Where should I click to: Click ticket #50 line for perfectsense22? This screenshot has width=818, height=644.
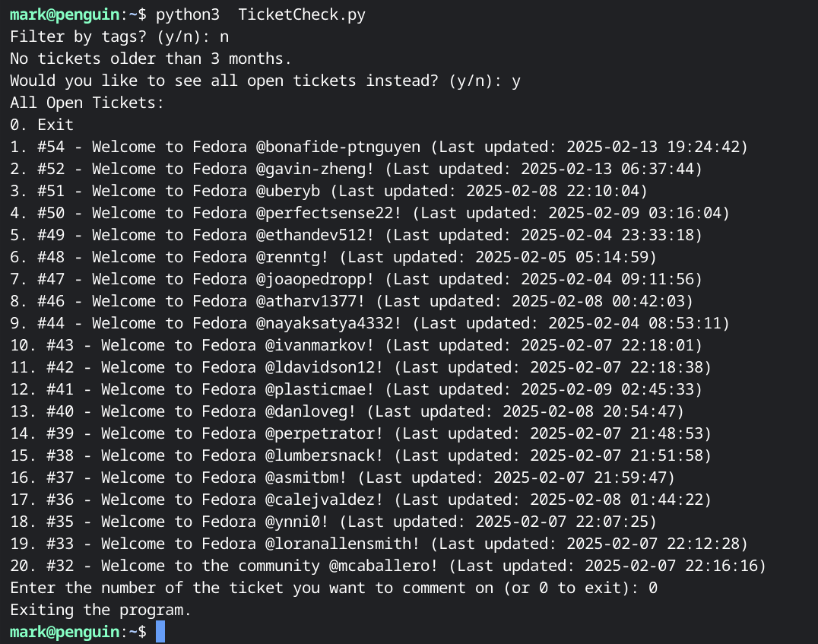pyautogui.click(x=370, y=213)
